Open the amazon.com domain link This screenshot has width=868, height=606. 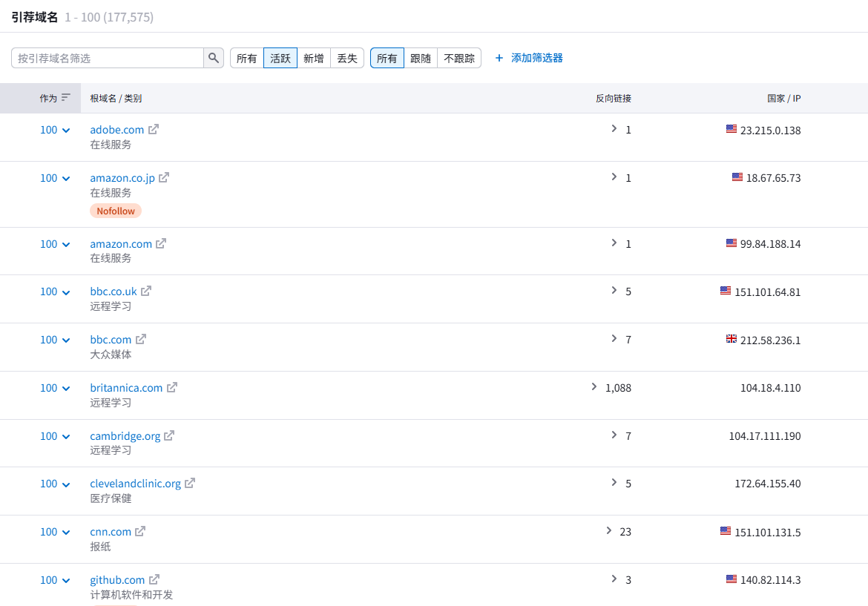(121, 243)
